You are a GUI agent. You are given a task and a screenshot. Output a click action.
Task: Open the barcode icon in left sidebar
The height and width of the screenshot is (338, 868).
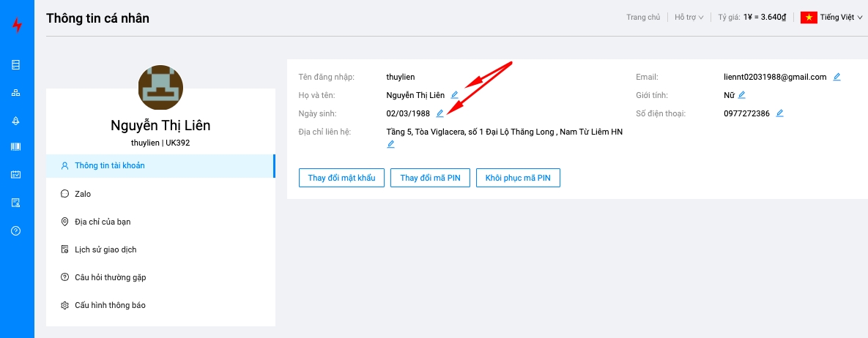[x=16, y=147]
